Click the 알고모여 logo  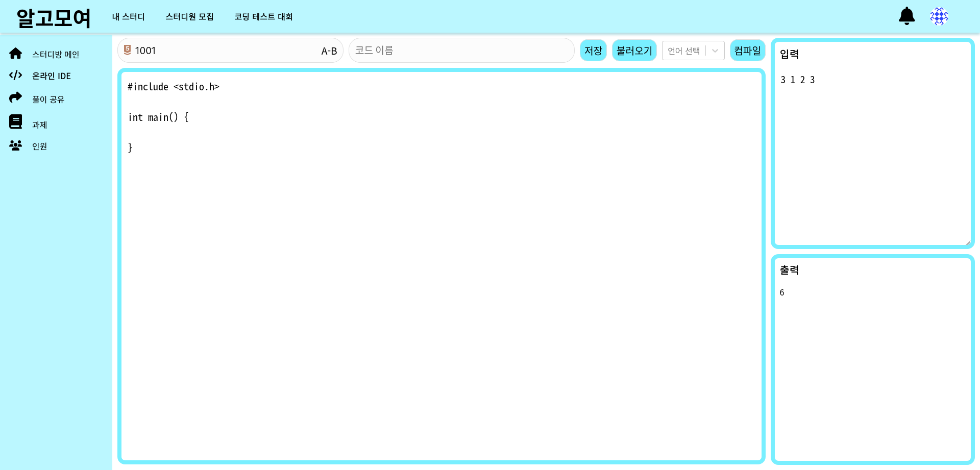pos(54,18)
